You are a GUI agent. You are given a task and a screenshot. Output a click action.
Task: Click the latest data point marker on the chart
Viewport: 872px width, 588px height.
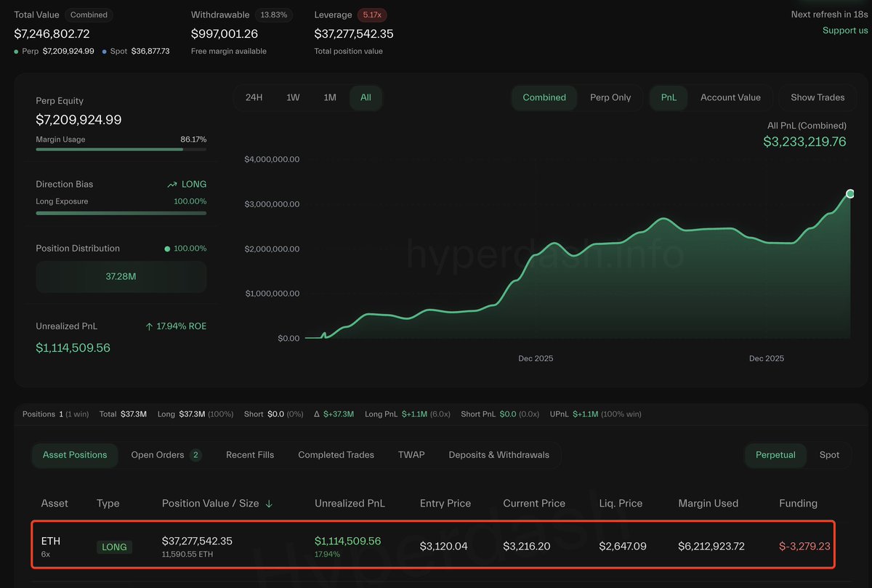pyautogui.click(x=849, y=194)
